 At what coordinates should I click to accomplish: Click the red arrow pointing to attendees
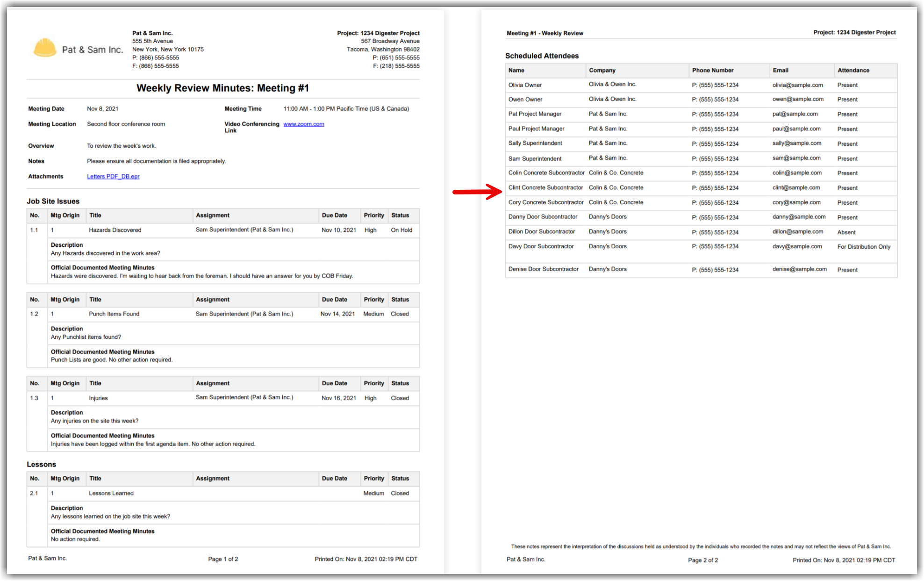pyautogui.click(x=477, y=191)
